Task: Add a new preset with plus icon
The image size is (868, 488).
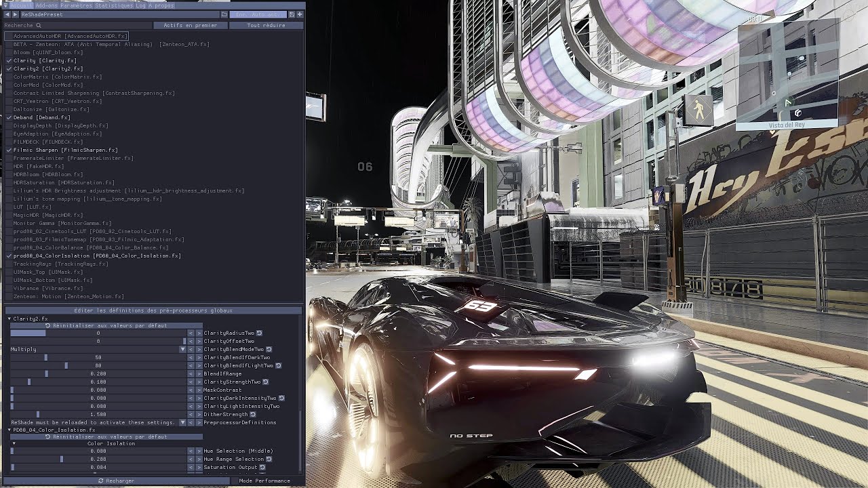Action: click(x=299, y=14)
